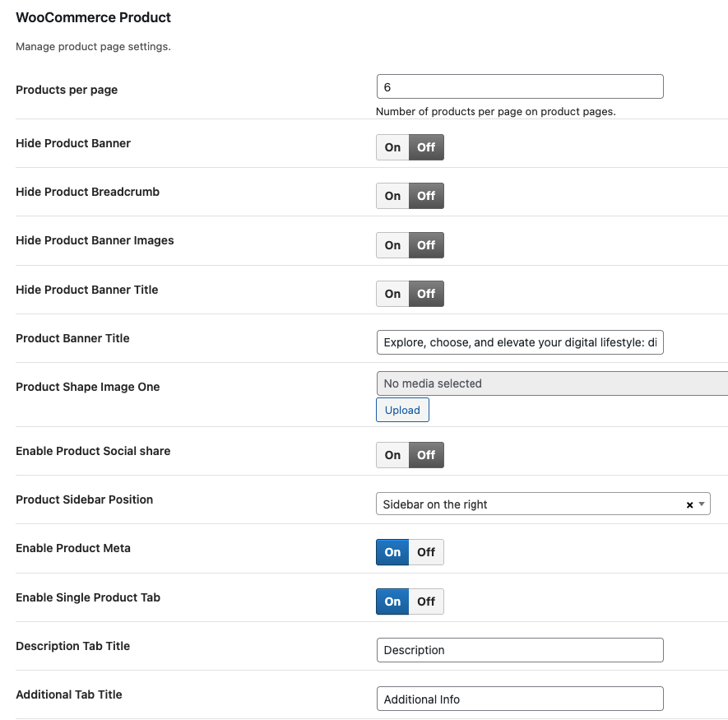This screenshot has height=720, width=728.
Task: Open the Product Sidebar Position dropdown arrow
Action: [x=702, y=504]
